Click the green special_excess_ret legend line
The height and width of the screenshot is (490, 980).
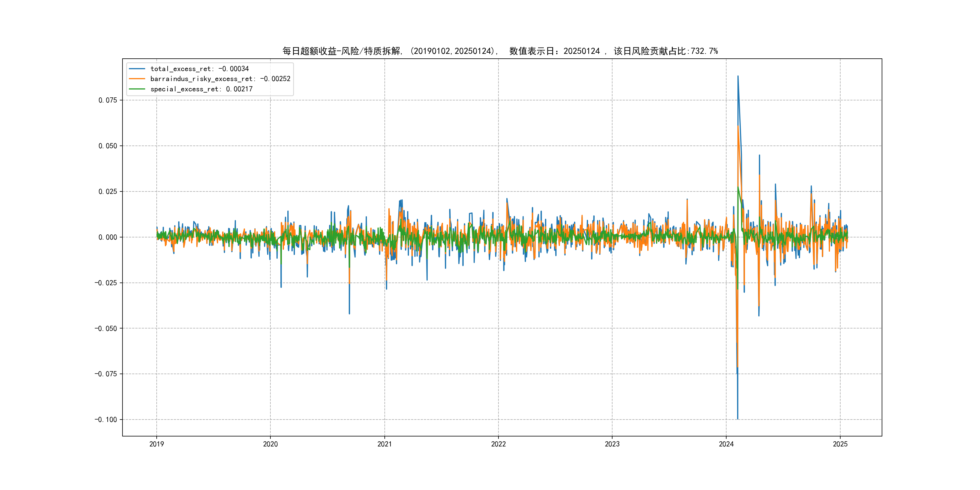137,89
